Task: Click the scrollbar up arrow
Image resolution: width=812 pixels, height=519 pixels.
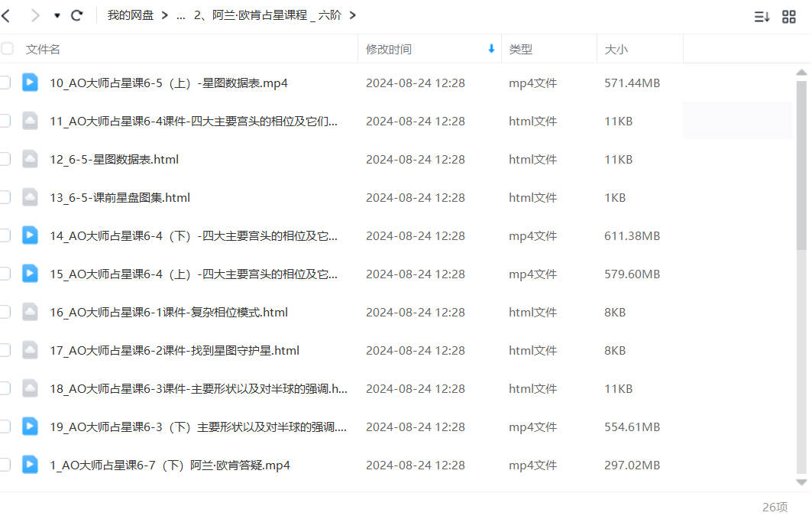Action: click(801, 73)
